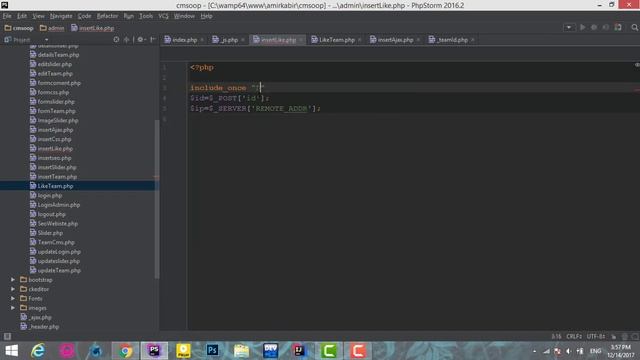The image size is (640, 360).
Task: Open Windows Start button
Action: pyautogui.click(x=12, y=351)
